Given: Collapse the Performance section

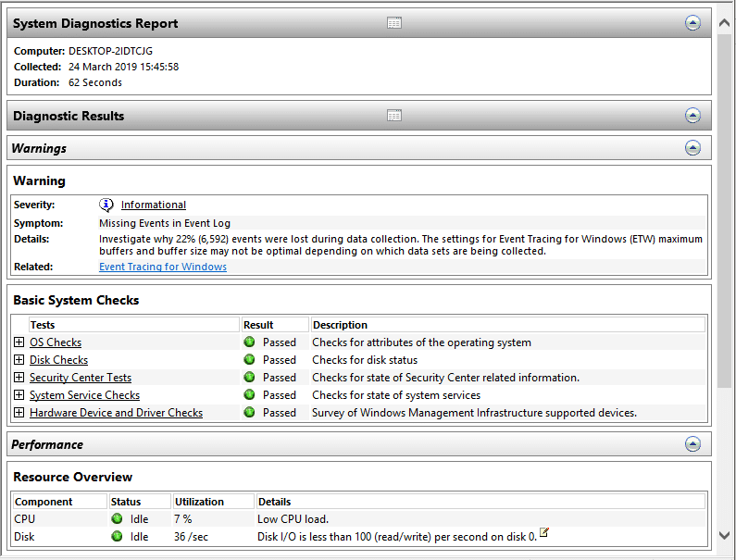Looking at the screenshot, I should (x=692, y=444).
